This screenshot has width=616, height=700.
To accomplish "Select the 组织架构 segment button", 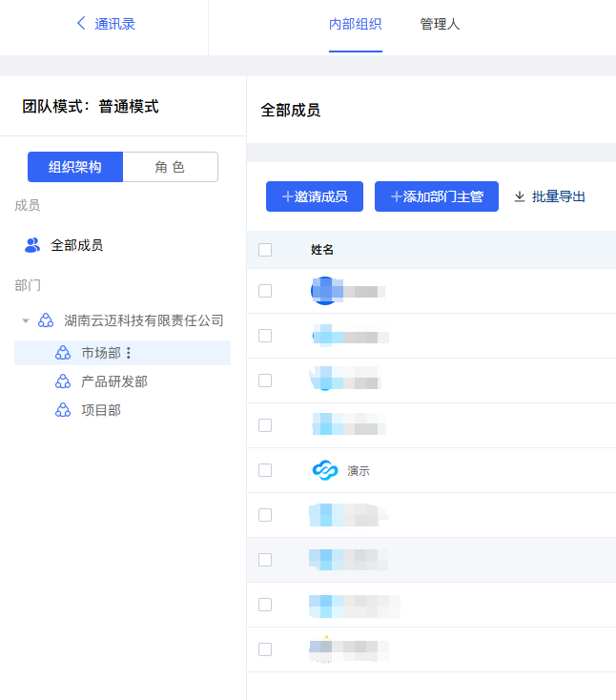I will pyautogui.click(x=75, y=167).
